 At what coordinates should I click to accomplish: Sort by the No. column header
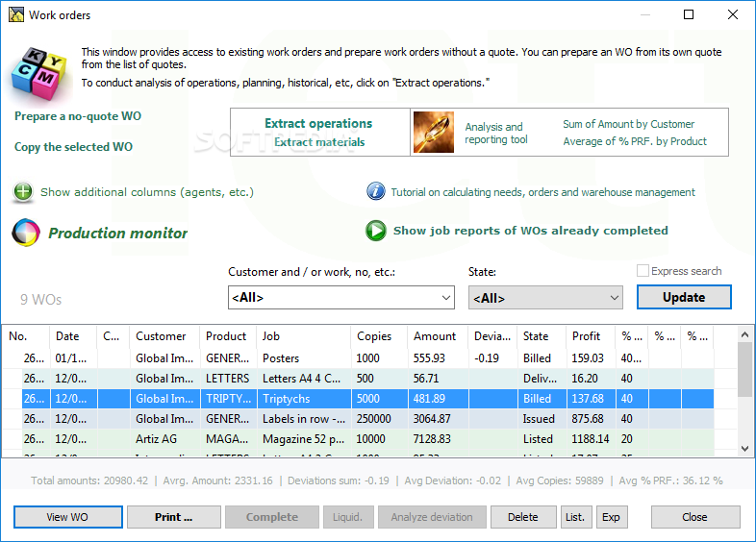26,336
